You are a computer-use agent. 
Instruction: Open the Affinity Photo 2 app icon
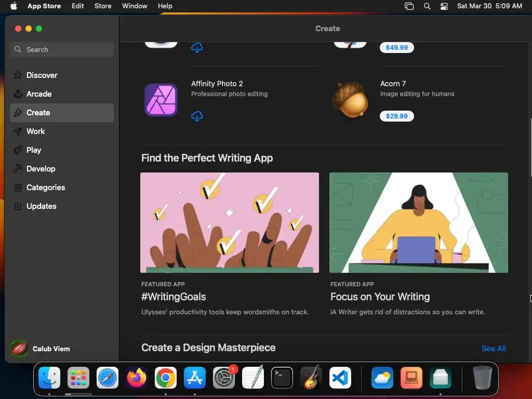(161, 100)
